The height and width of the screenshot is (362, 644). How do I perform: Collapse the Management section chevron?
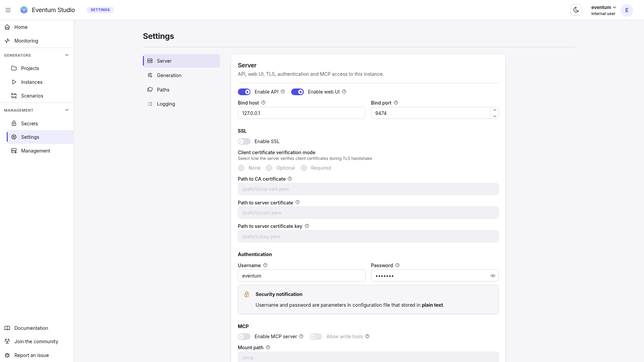tap(67, 110)
